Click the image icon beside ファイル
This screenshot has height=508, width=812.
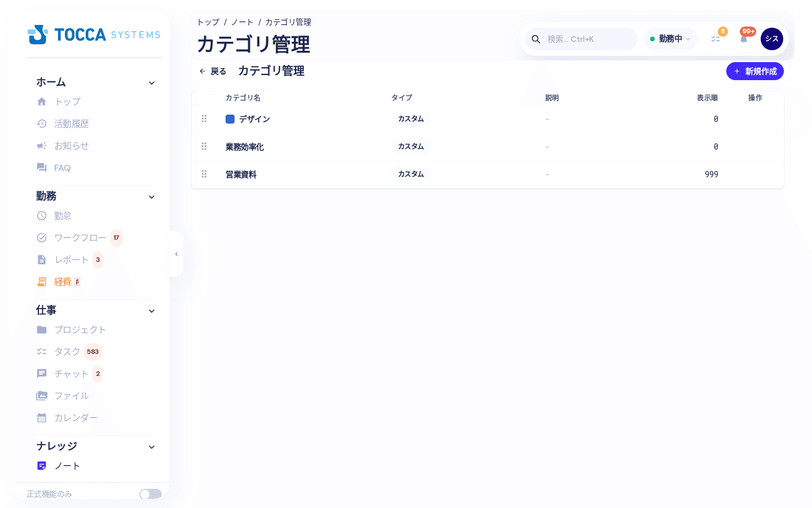[x=42, y=396]
